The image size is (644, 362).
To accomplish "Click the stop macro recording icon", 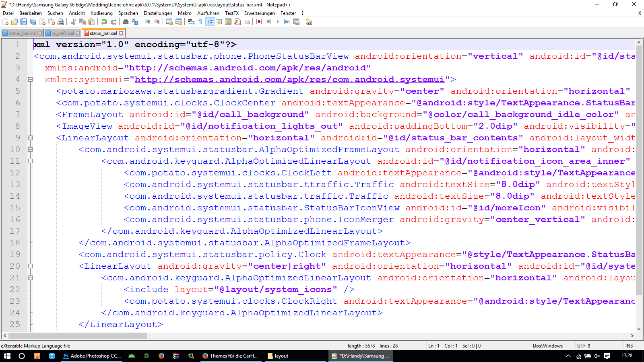I will (268, 22).
